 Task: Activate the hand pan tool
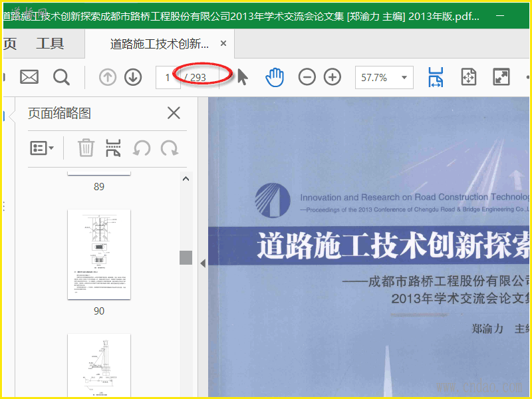click(x=275, y=77)
